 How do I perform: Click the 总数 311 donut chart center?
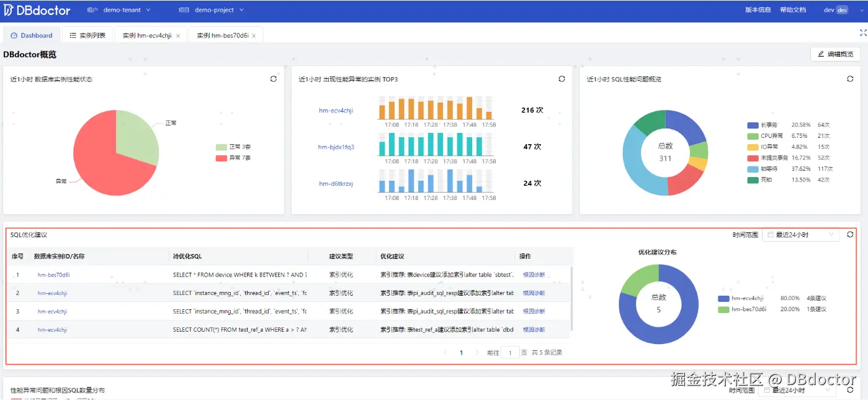[x=665, y=152]
